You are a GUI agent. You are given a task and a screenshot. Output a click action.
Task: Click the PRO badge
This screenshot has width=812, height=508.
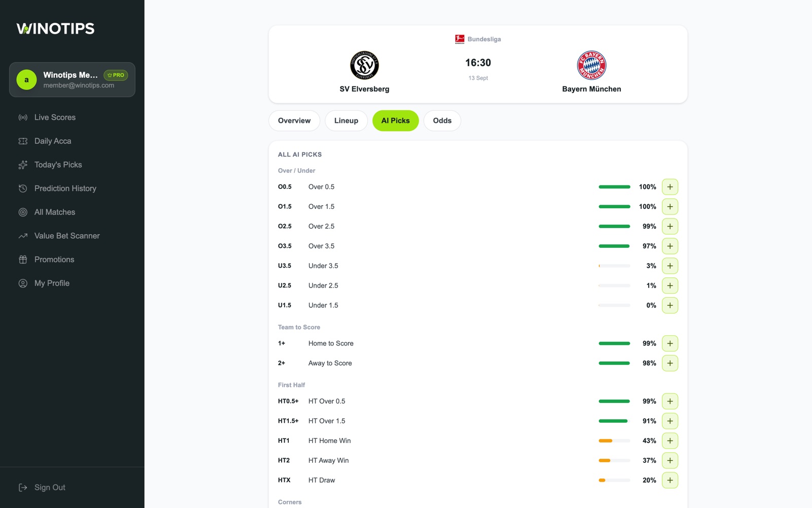click(116, 75)
